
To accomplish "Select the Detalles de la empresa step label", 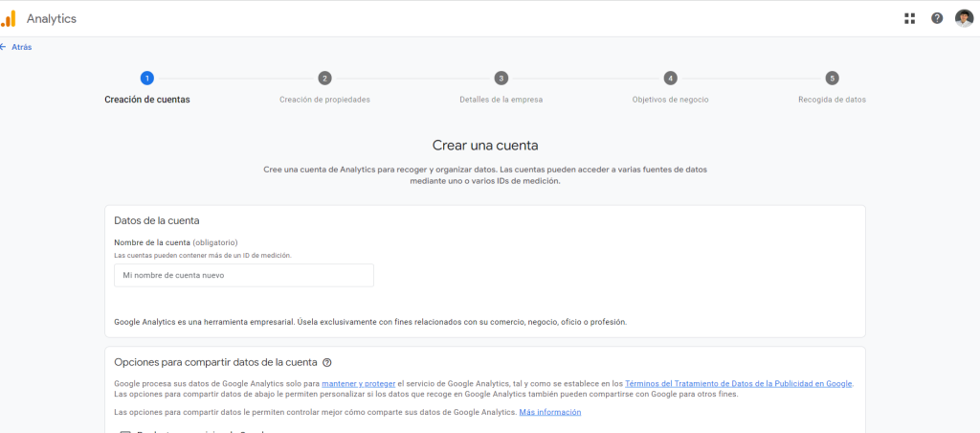I will [x=501, y=100].
